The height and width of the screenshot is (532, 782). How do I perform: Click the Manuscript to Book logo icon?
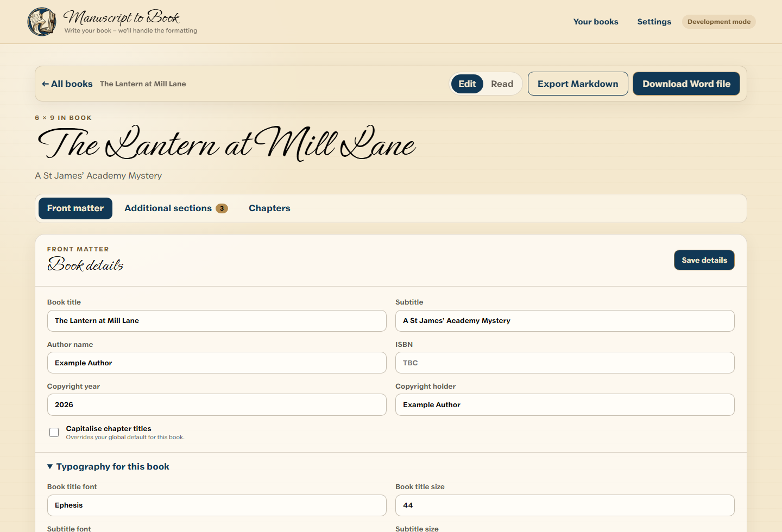coord(42,22)
